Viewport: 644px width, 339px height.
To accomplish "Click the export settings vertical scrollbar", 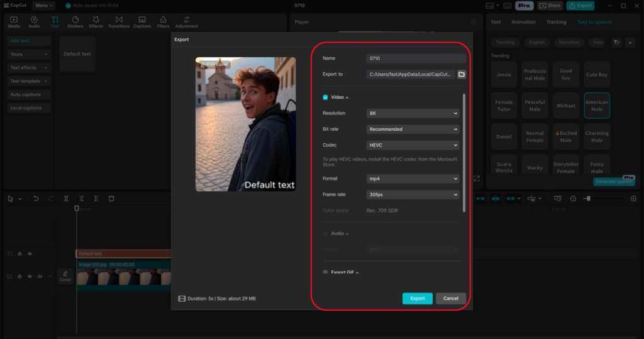I will point(464,153).
